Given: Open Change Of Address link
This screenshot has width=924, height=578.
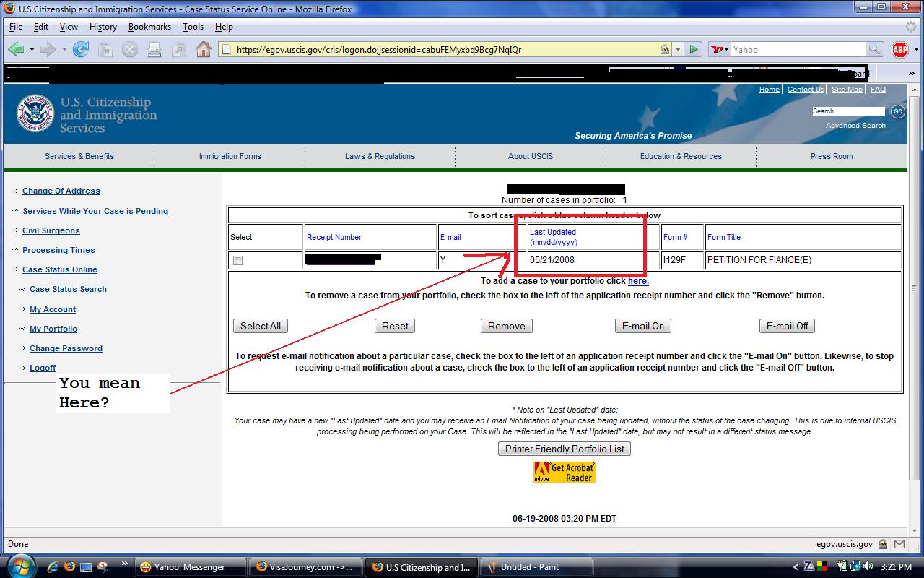Looking at the screenshot, I should point(61,191).
